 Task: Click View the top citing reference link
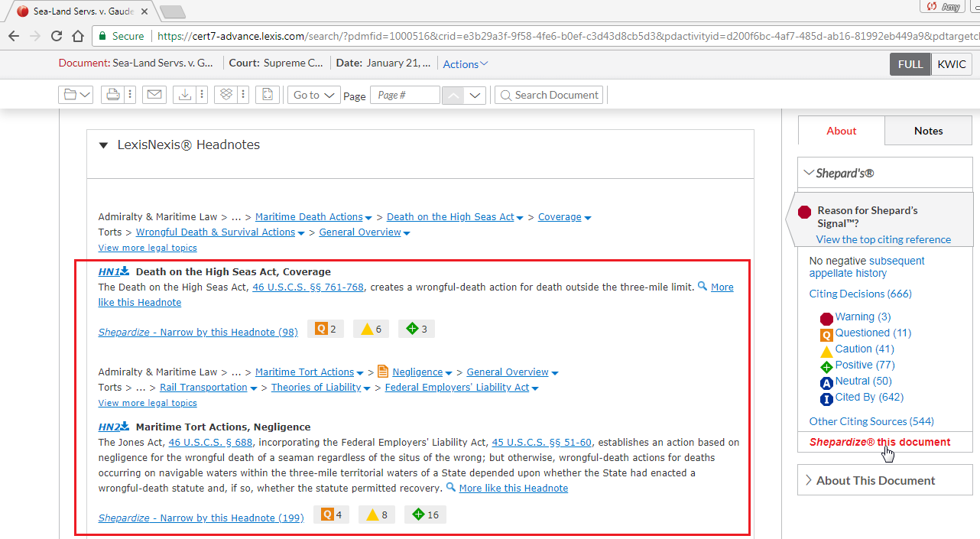coord(884,239)
